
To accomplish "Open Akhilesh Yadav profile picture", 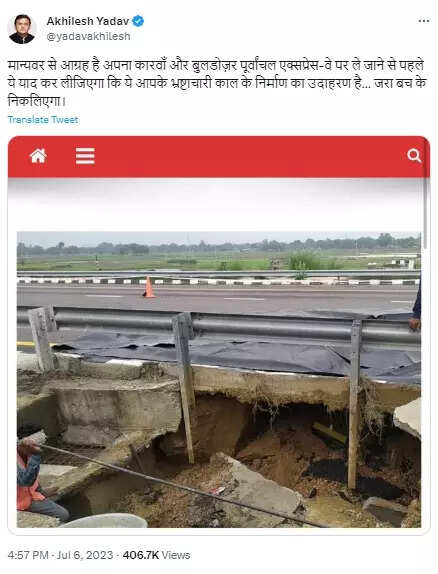I will pyautogui.click(x=22, y=29).
